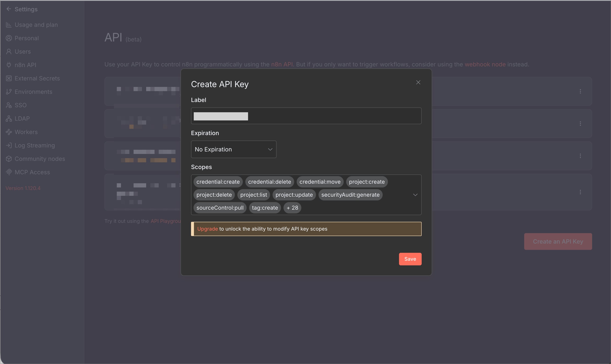The image size is (611, 364).
Task: Go to Environments settings
Action: click(x=33, y=92)
